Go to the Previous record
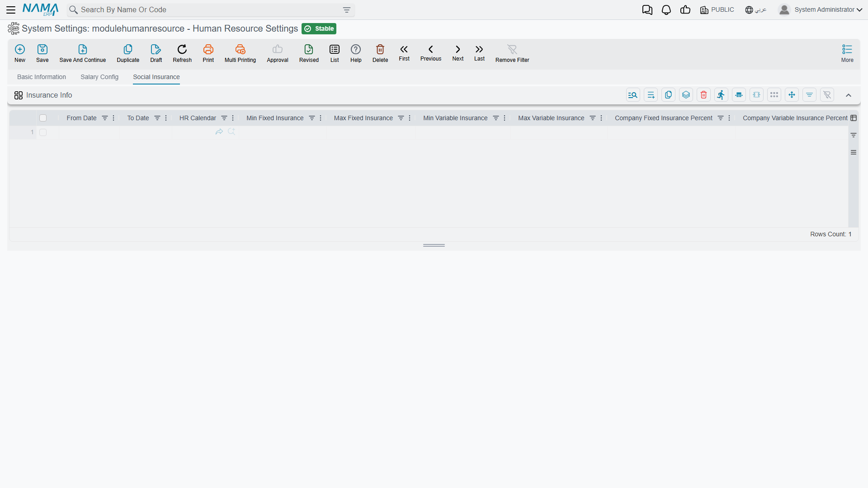This screenshot has height=488, width=868. pos(431,52)
